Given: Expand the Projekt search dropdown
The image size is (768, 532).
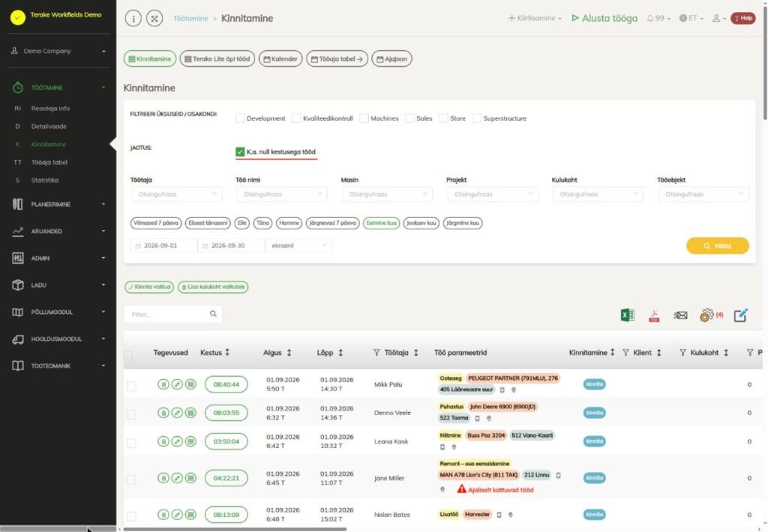Looking at the screenshot, I should click(493, 194).
